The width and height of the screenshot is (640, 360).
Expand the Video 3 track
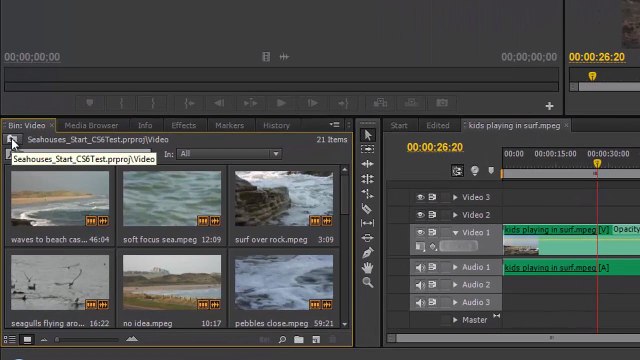click(455, 198)
